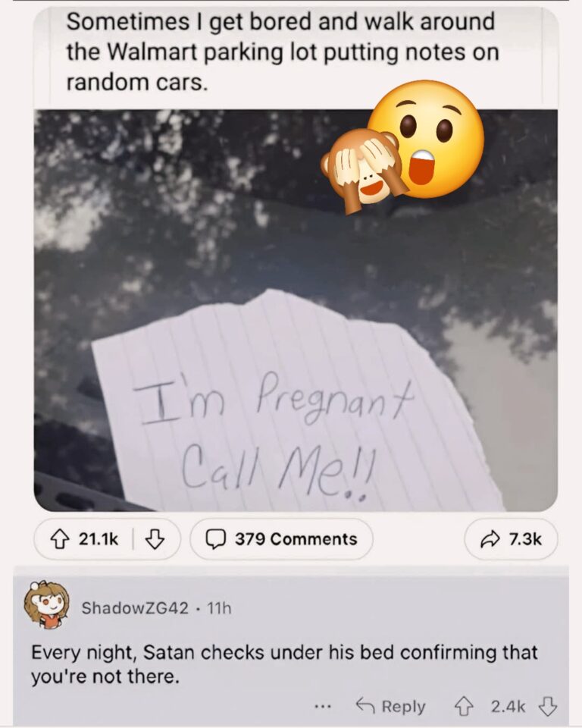The image size is (582, 728).
Task: Reply to ShadowZG42's comment
Action: coord(390,706)
